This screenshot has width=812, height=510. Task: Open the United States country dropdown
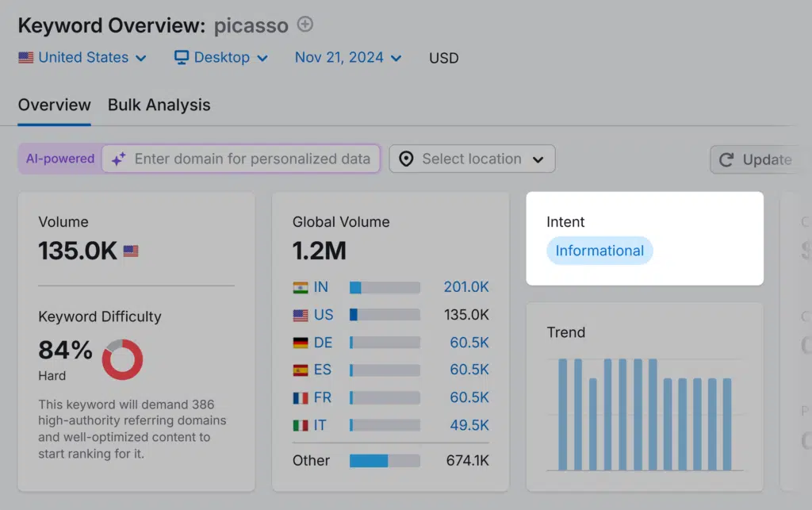[x=83, y=58]
